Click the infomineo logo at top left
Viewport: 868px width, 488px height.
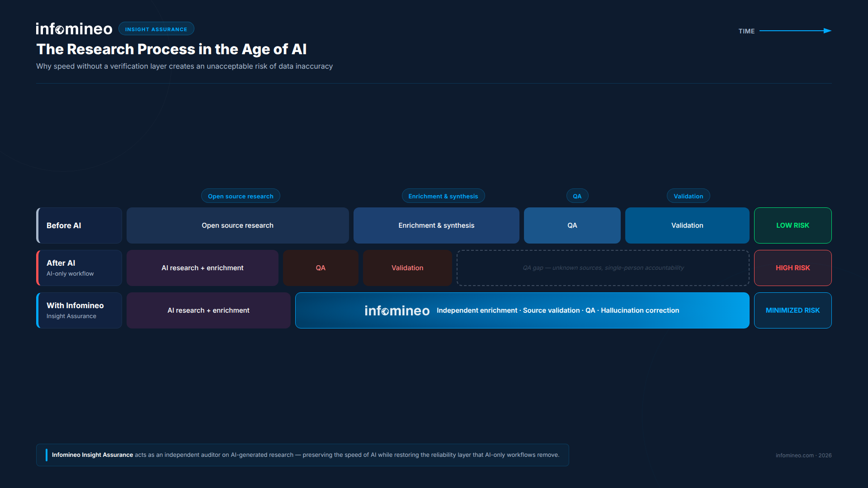[74, 29]
